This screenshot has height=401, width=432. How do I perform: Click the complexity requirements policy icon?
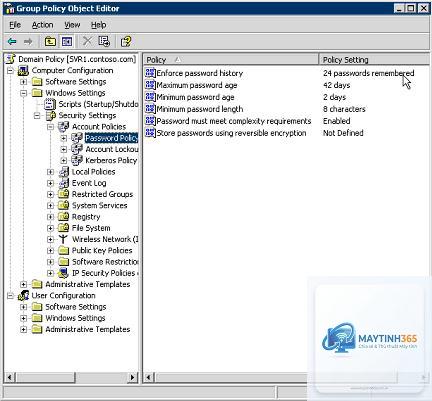click(x=150, y=121)
